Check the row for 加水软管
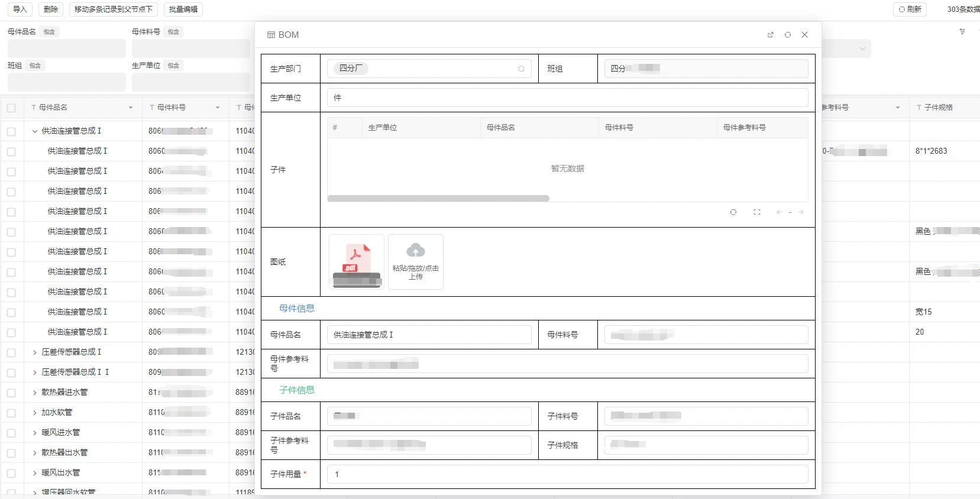The width and height of the screenshot is (980, 499). (11, 413)
